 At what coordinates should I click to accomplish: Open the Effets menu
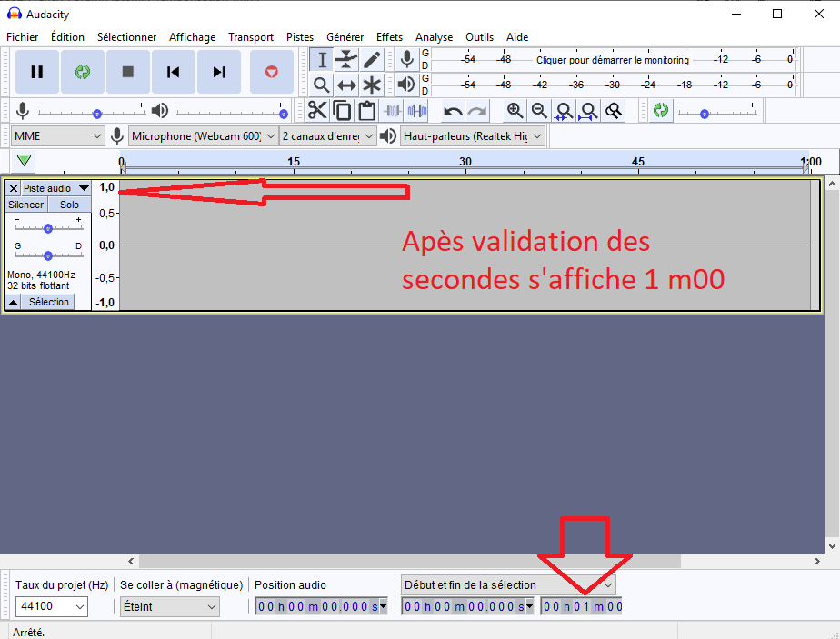tap(389, 37)
